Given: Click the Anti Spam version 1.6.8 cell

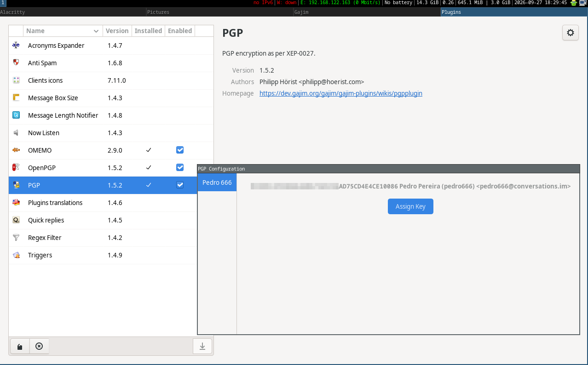Looking at the screenshot, I should tap(115, 63).
